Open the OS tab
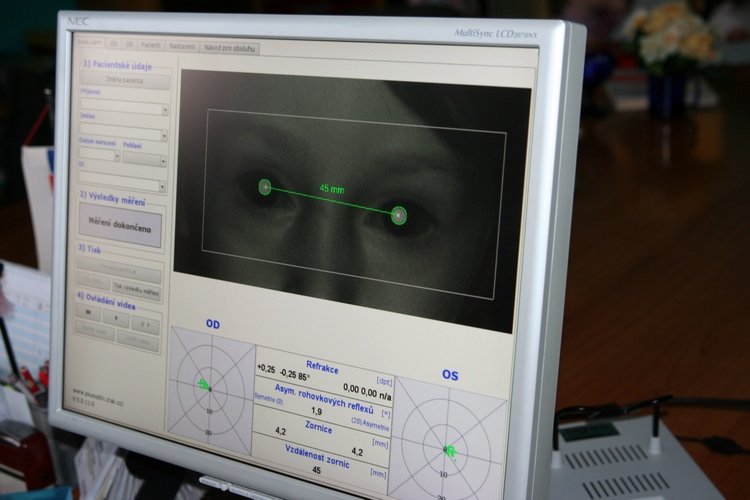The image size is (750, 500). (x=128, y=44)
